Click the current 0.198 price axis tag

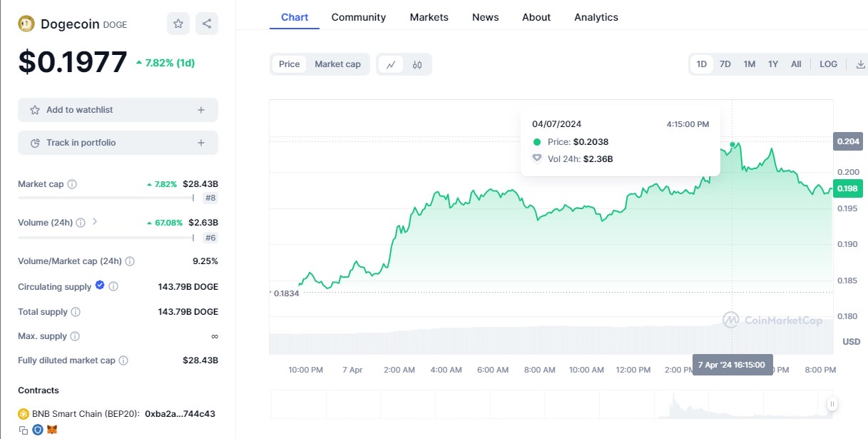848,188
